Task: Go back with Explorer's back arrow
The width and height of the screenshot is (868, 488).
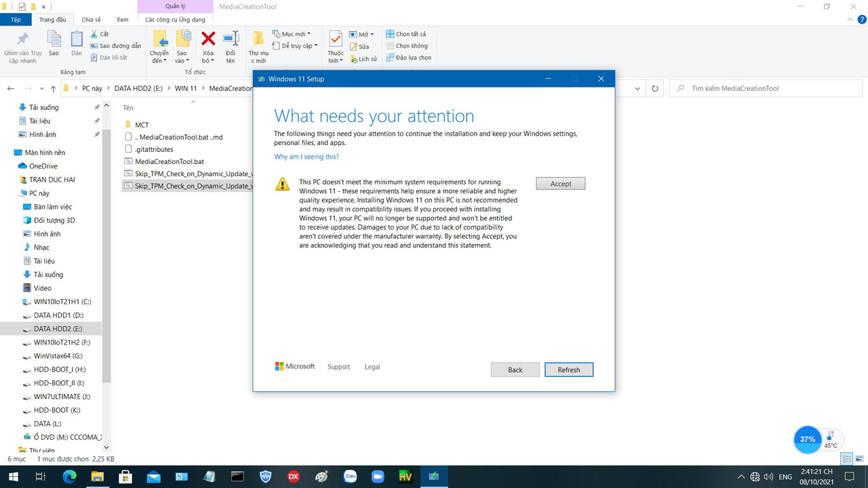Action: [x=10, y=89]
